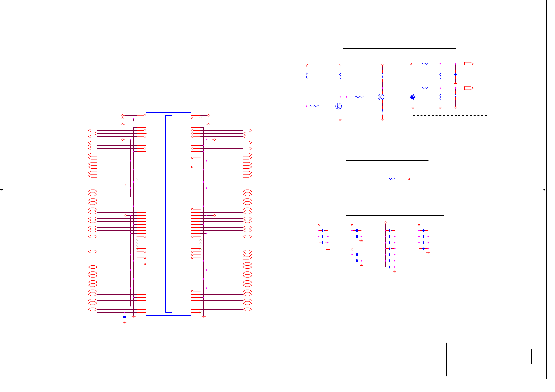Image resolution: width=555 pixels, height=392 pixels.
Task: Click the lower resistor of the vertical divider
Action: (x=440, y=97)
